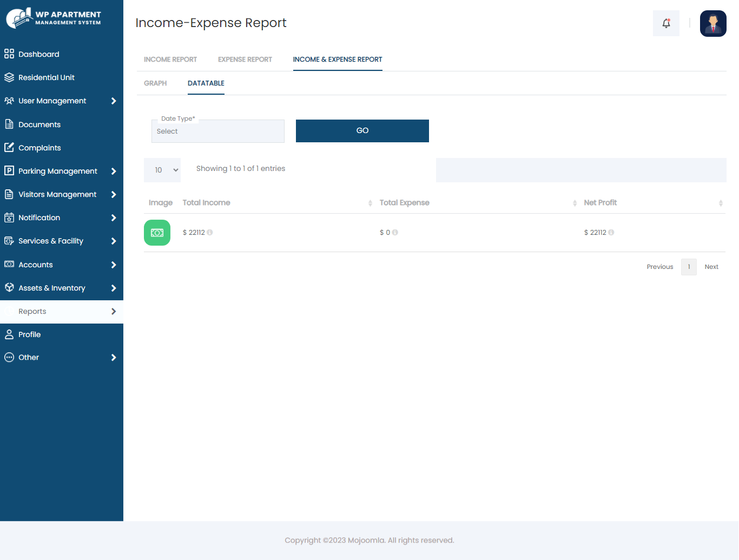This screenshot has height=560, width=739.
Task: Sort by Net Profit column arrows
Action: (x=721, y=203)
